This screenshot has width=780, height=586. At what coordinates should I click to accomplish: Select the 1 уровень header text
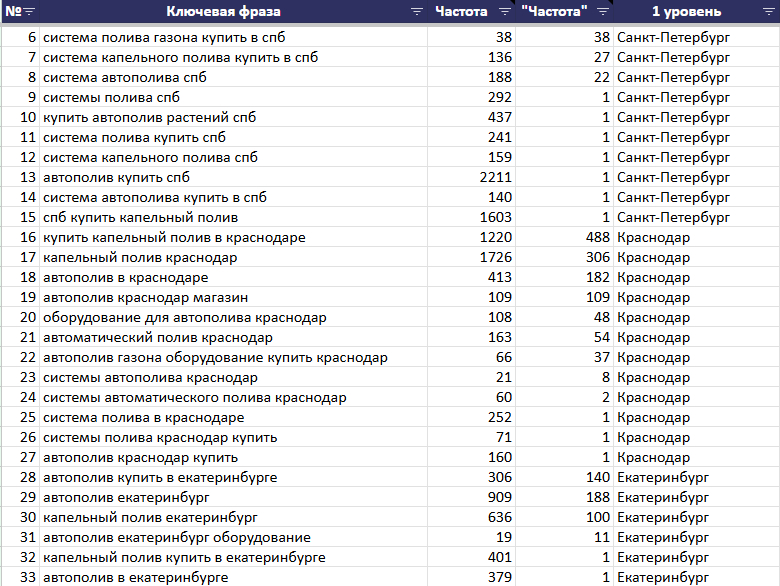[686, 11]
